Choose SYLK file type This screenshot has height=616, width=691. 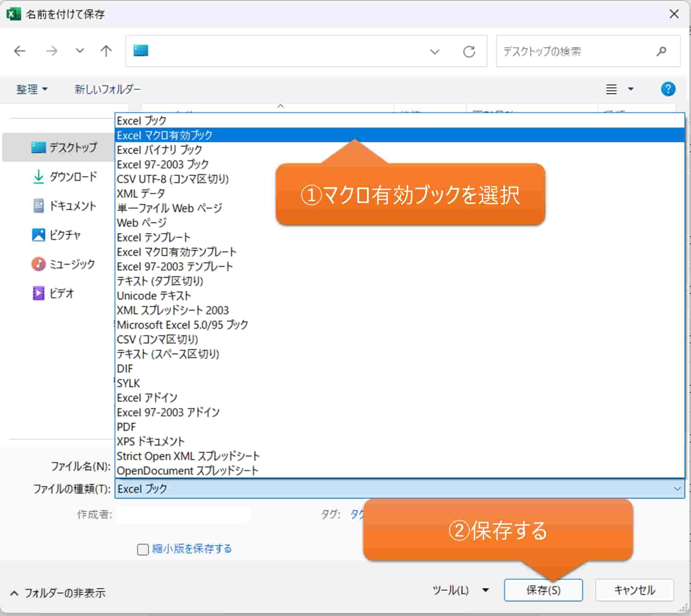pos(400,383)
